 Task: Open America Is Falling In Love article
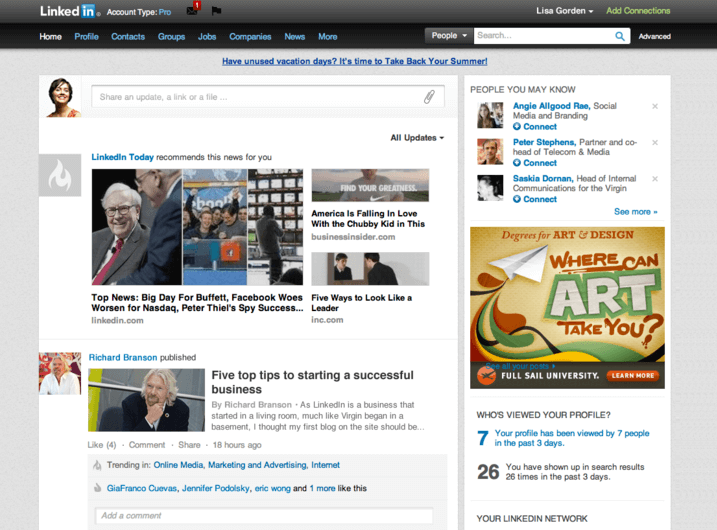coord(368,219)
